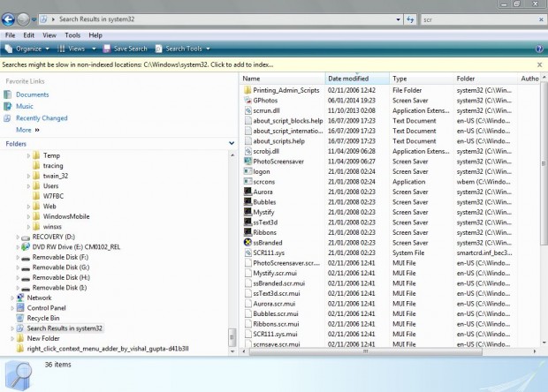Click the Network icon in folder tree

(x=20, y=298)
